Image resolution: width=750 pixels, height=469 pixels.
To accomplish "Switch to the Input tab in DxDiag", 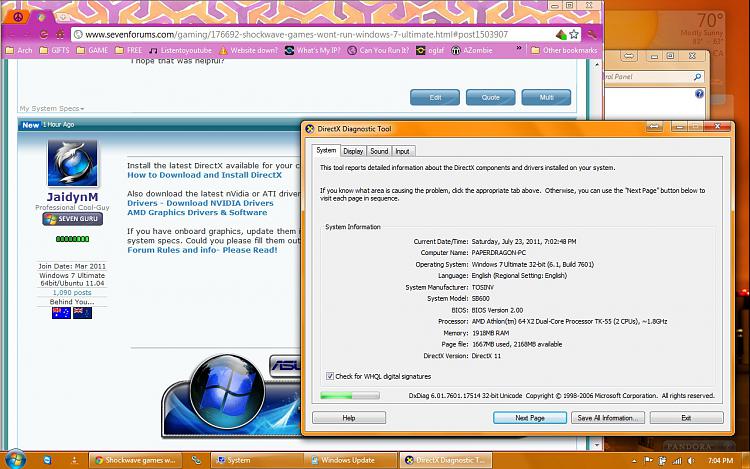I will click(x=403, y=151).
